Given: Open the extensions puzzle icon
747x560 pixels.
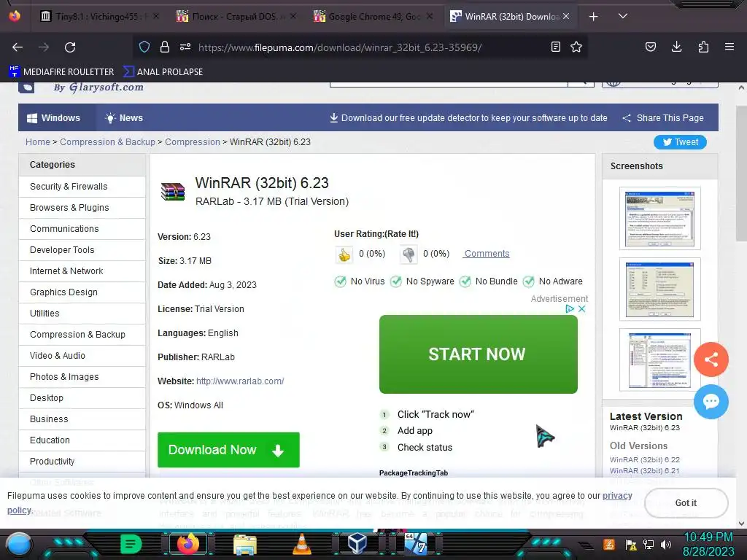Looking at the screenshot, I should 703,47.
